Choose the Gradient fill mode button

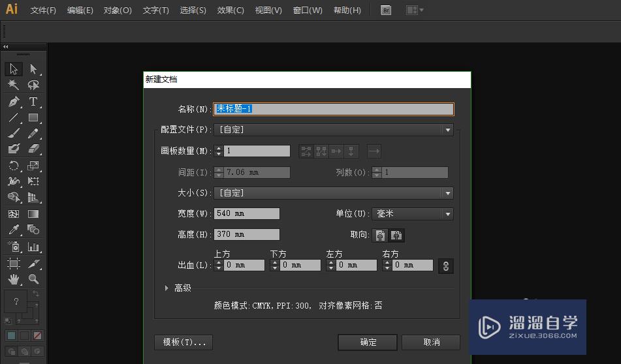click(x=25, y=336)
